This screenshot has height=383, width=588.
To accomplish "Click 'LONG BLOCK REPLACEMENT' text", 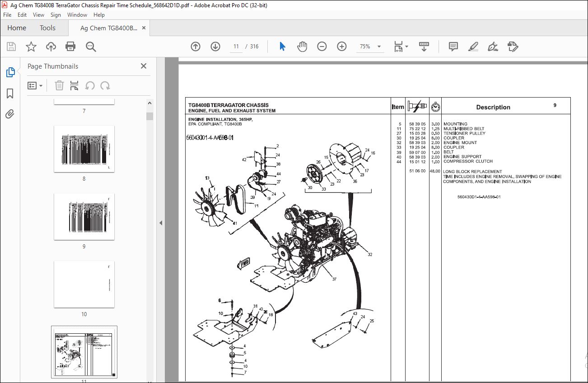I will pos(472,172).
